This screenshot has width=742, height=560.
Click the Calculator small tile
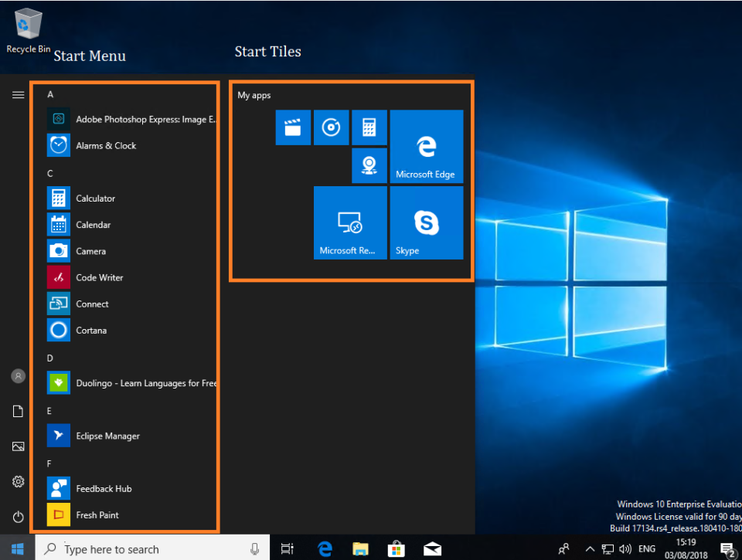coord(369,127)
